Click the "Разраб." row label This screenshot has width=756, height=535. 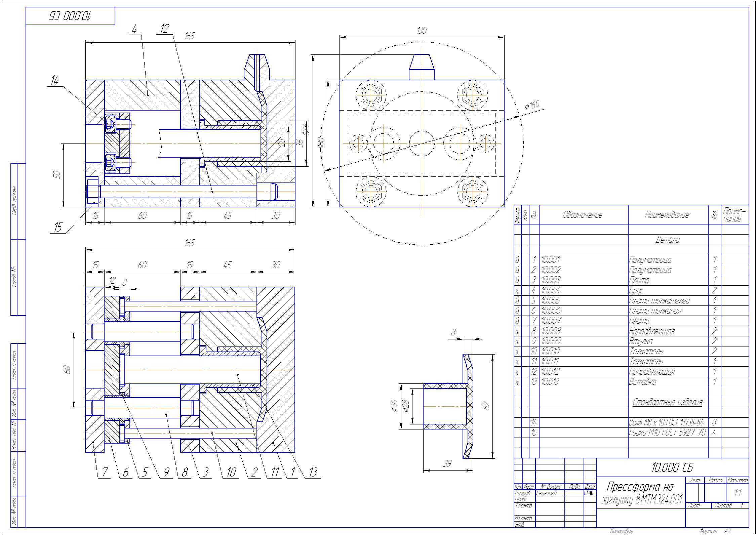pyautogui.click(x=523, y=493)
